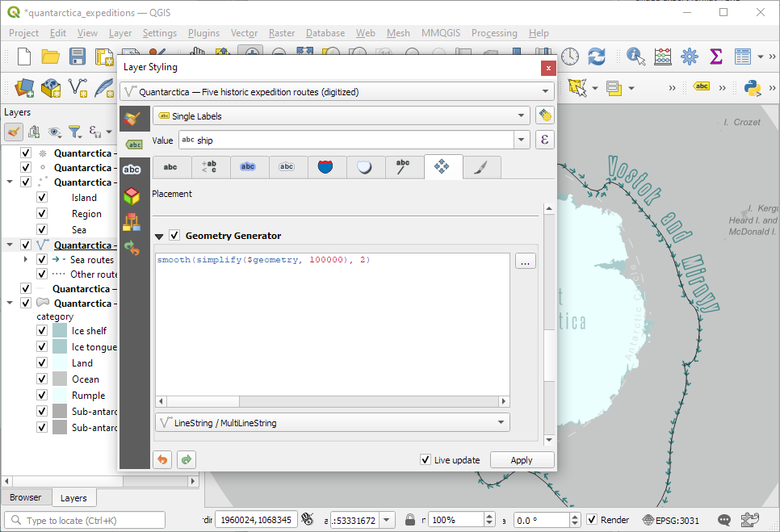780x532 pixels.
Task: Undo style change arrow button
Action: pyautogui.click(x=162, y=459)
